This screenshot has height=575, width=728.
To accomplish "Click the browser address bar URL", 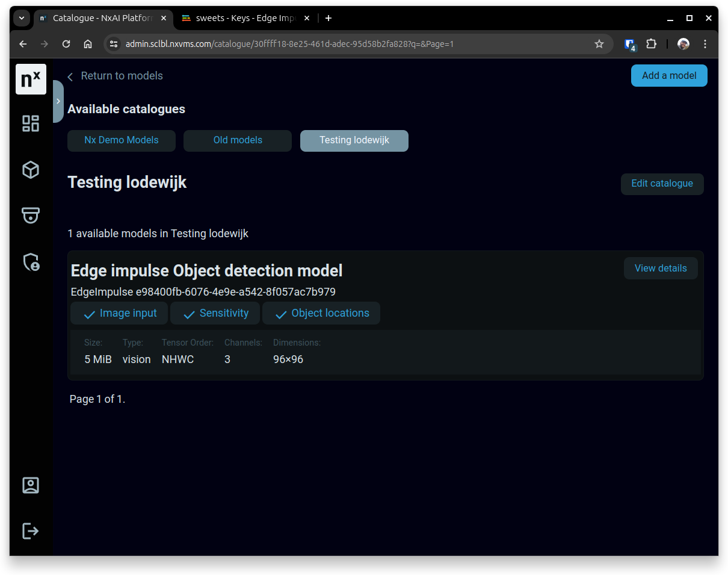I will 289,44.
